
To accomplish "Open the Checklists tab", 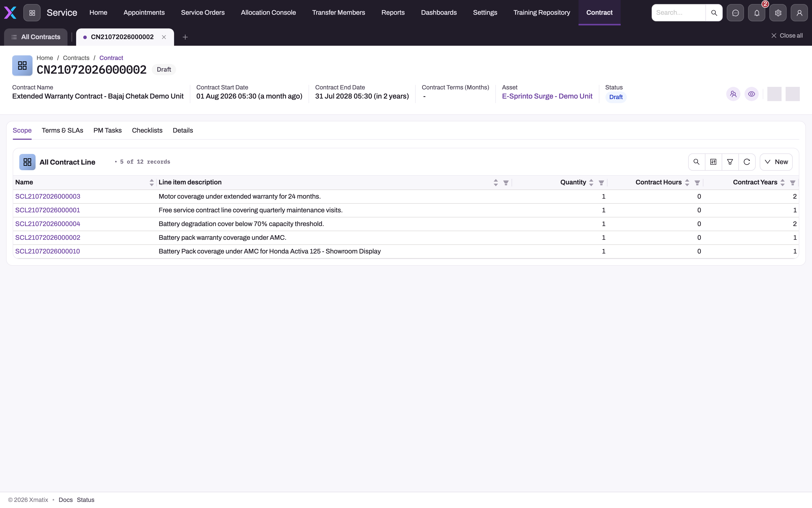I will (x=147, y=130).
